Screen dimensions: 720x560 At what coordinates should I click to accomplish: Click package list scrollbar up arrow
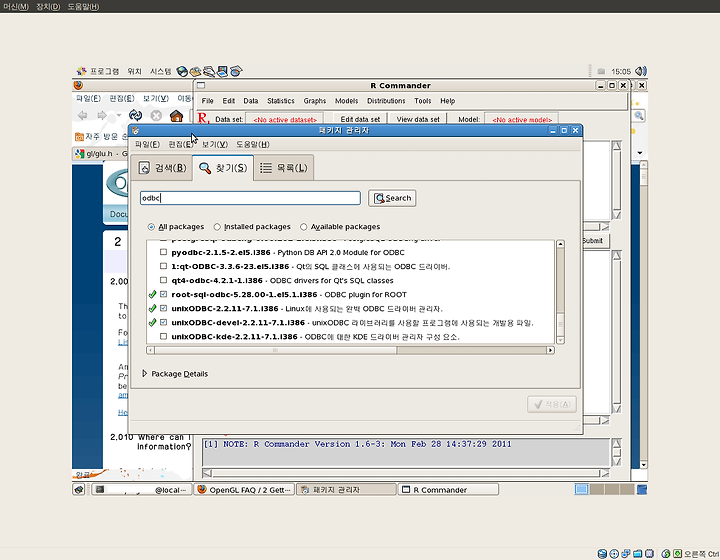[560, 244]
